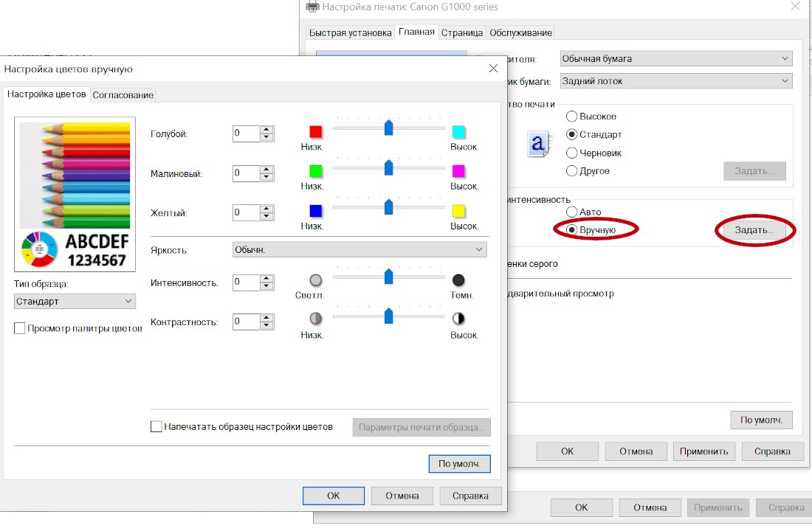This screenshot has height=531, width=812.
Task: Click the light intensity circle icon
Action: pyautogui.click(x=315, y=280)
